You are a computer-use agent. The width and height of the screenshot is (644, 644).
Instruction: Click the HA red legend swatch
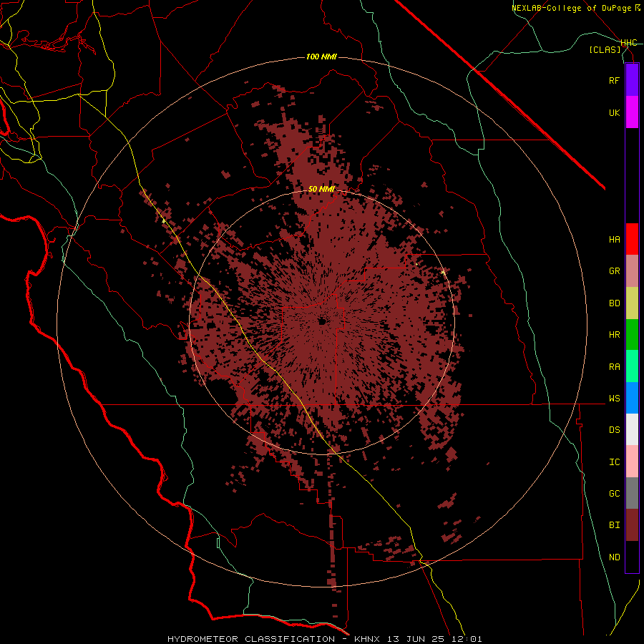coord(632,239)
